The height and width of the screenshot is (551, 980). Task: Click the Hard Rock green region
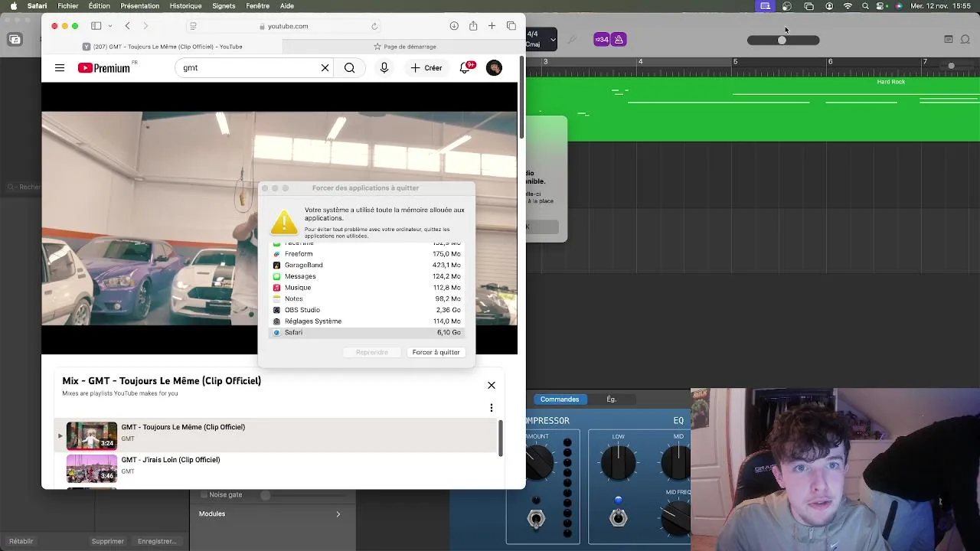tap(753, 109)
